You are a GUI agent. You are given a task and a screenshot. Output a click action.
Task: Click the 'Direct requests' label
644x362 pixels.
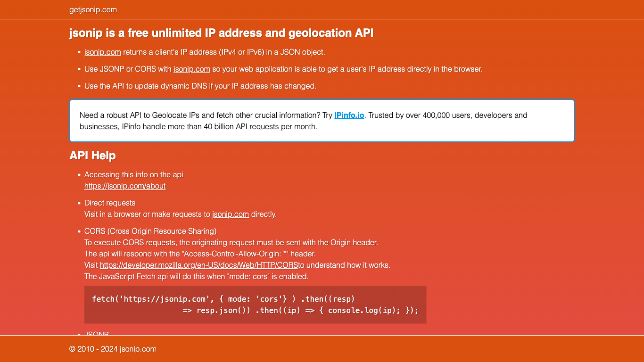tap(110, 203)
